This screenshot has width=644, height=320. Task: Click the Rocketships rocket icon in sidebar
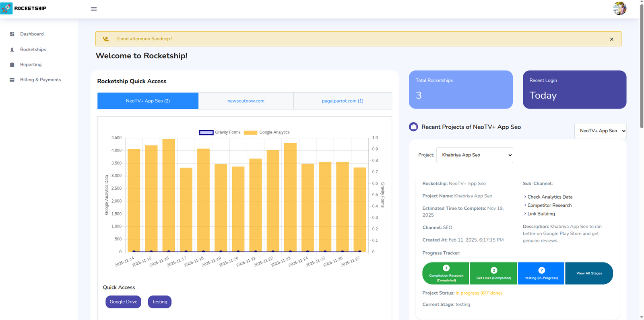pos(12,49)
